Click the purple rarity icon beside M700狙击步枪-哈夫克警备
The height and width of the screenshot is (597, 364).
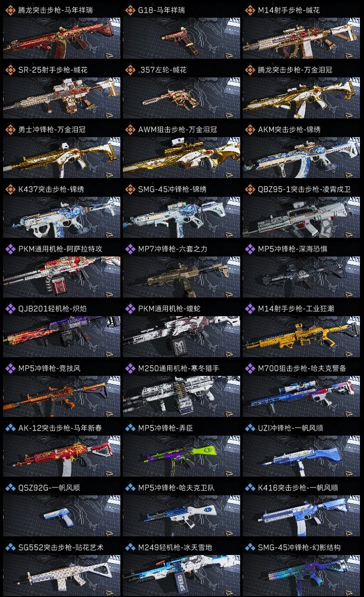pos(250,368)
